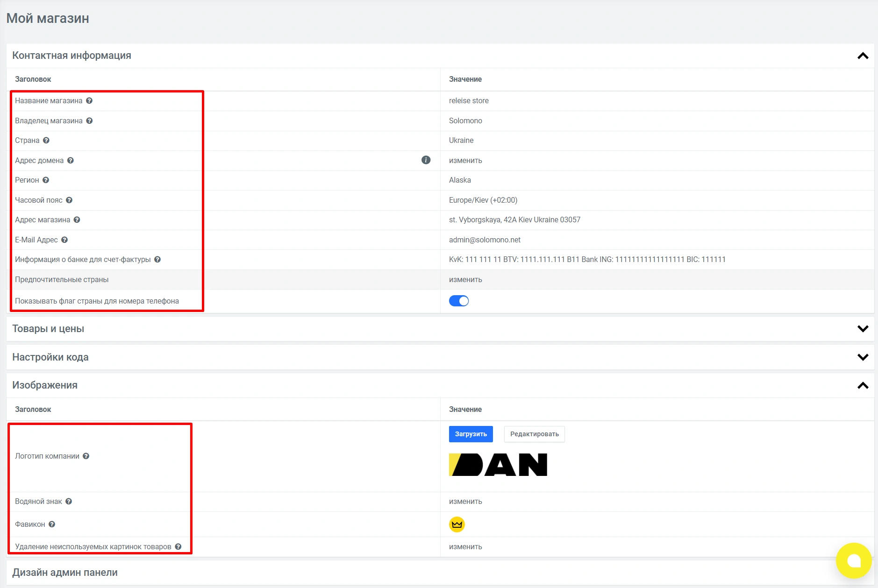Expand the Товары и цены section
This screenshot has width=878, height=588.
863,329
